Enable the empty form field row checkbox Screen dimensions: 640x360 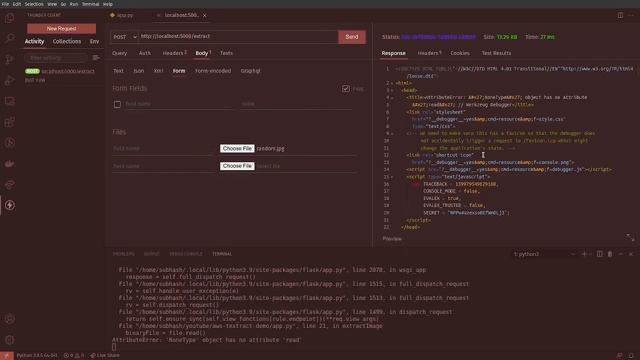tap(117, 104)
